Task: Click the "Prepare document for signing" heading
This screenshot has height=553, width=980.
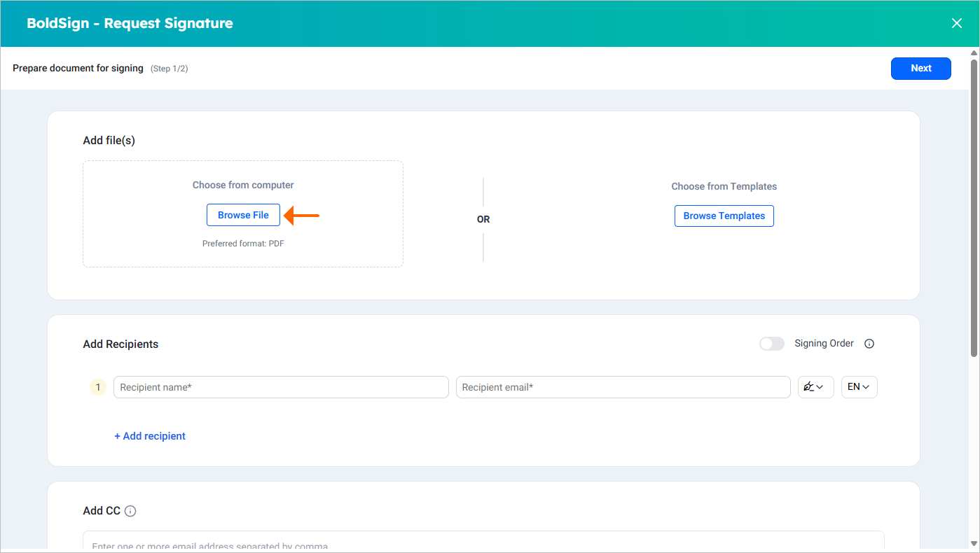Action: 78,69
